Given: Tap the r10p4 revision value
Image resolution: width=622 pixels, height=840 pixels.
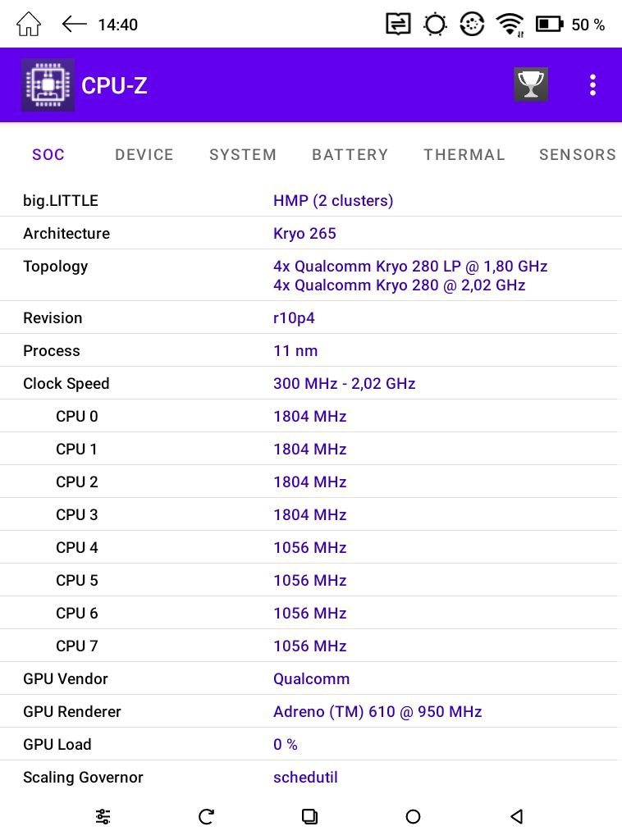Looking at the screenshot, I should point(294,318).
